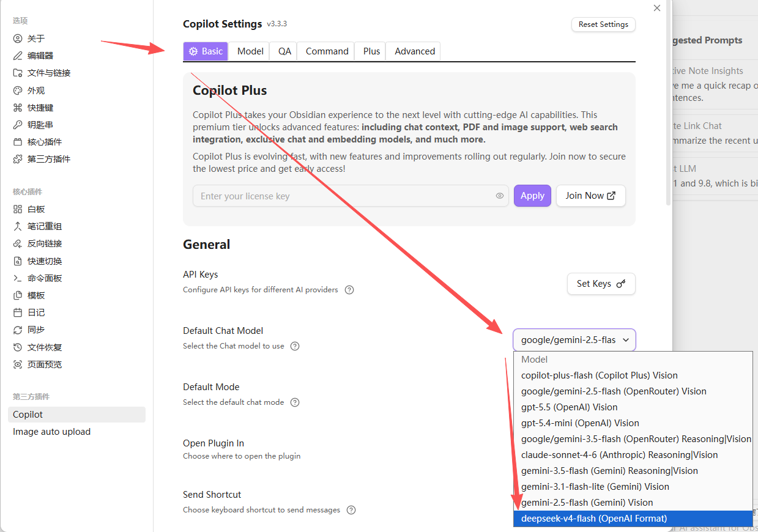Select claude-sonnet-4-6 (Anthropic) option
758x532 pixels.
pos(633,455)
